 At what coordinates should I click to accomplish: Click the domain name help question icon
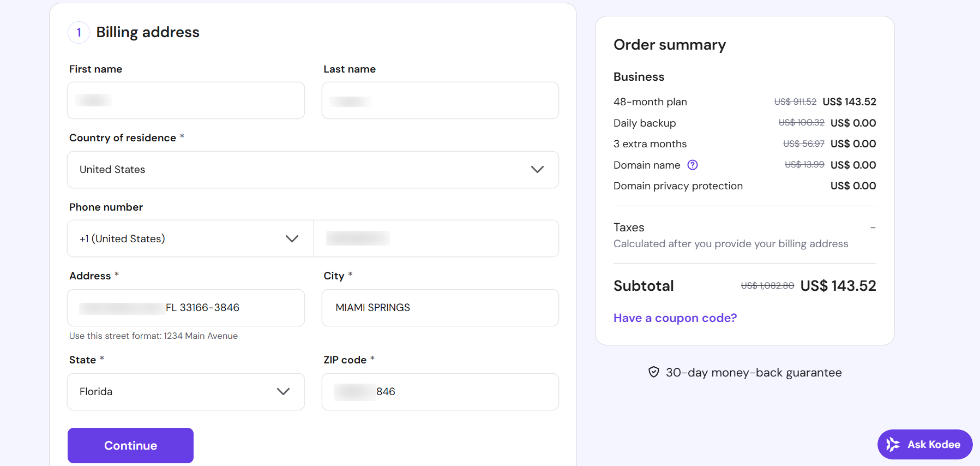pyautogui.click(x=693, y=165)
